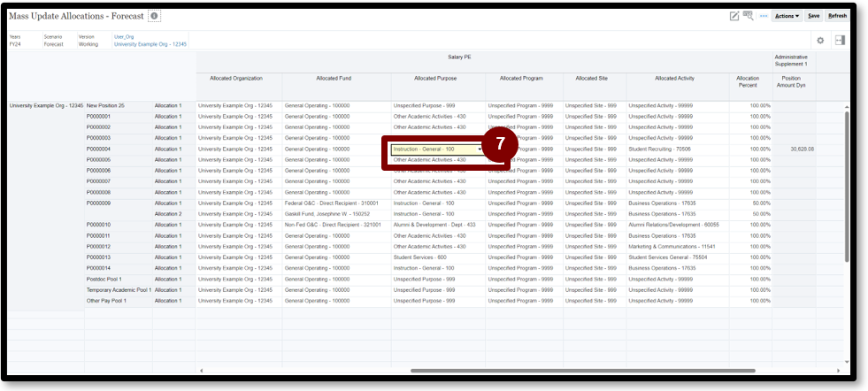
Task: Click the Federal G&C - Direct Recipient - 310001 cell
Action: pyautogui.click(x=336, y=203)
